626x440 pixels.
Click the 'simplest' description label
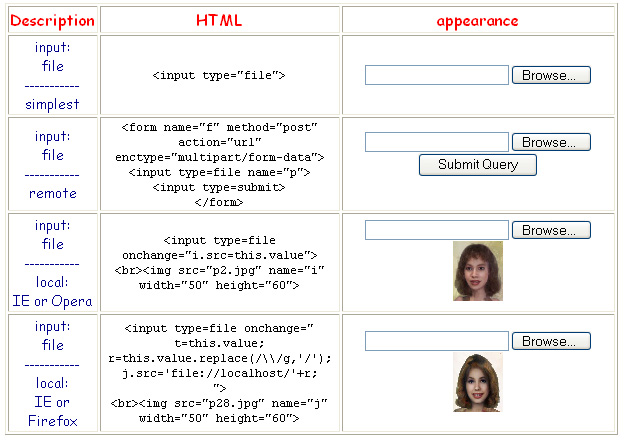(53, 104)
